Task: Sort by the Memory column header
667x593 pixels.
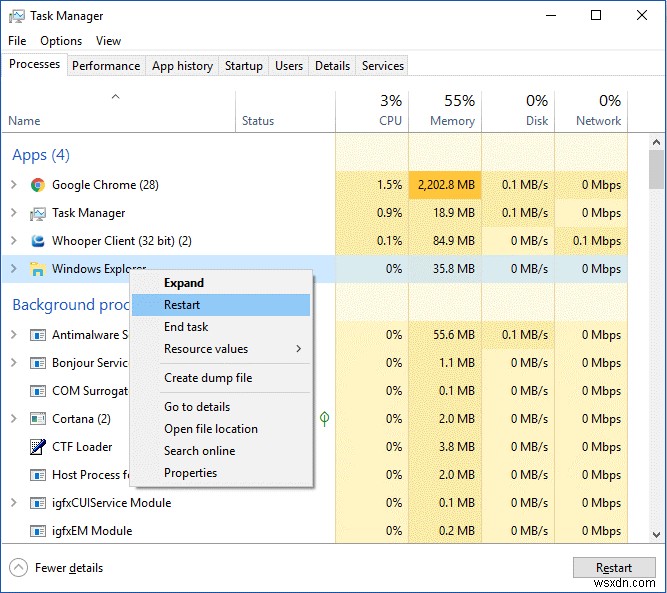Action: pyautogui.click(x=445, y=111)
